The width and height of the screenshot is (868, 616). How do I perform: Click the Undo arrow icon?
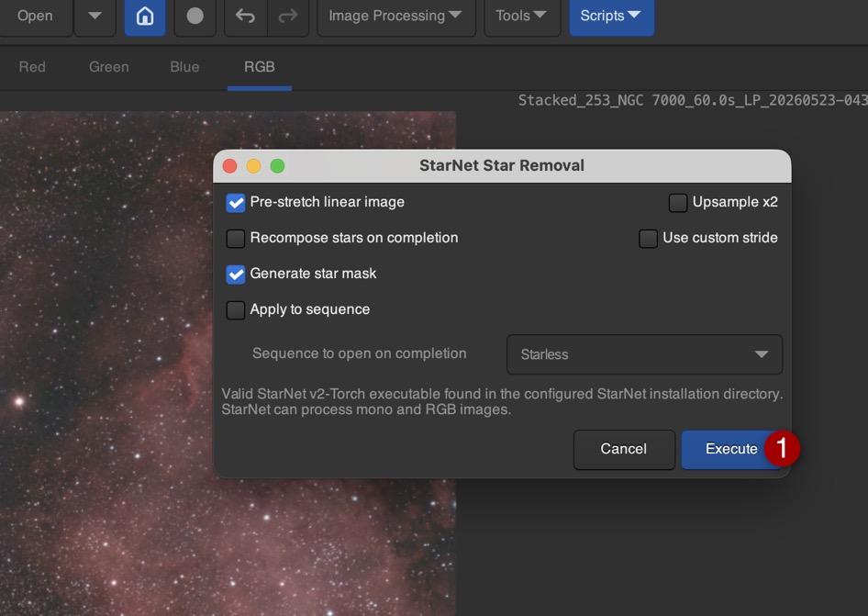tap(245, 16)
